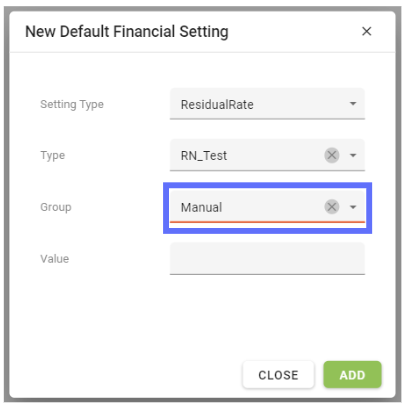Viewport: 407px width, 406px height.
Task: Clear the RN_Test selection in Type
Action: pyautogui.click(x=332, y=155)
